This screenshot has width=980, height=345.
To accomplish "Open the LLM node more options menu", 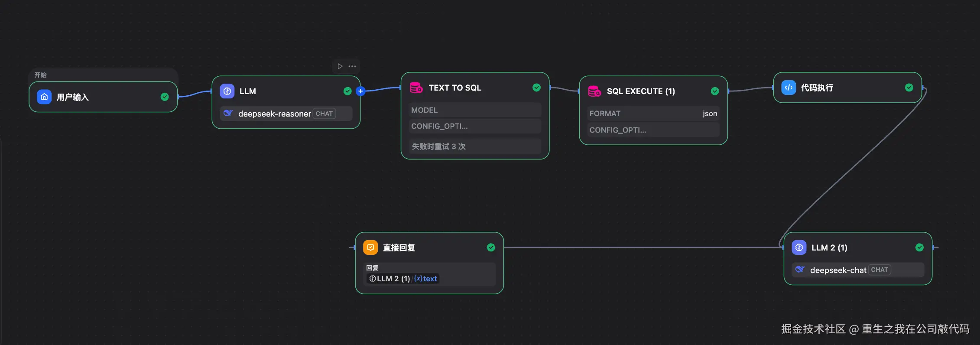I will [352, 66].
